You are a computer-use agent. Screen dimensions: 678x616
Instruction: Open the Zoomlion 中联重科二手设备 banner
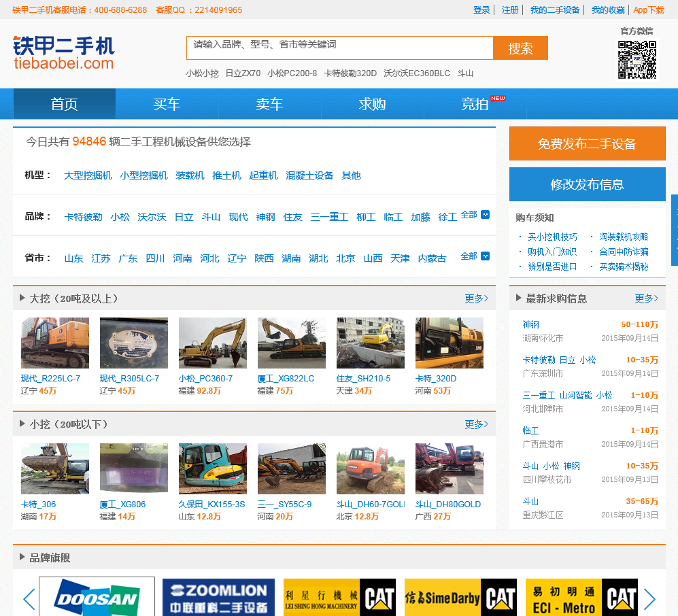coord(218,598)
